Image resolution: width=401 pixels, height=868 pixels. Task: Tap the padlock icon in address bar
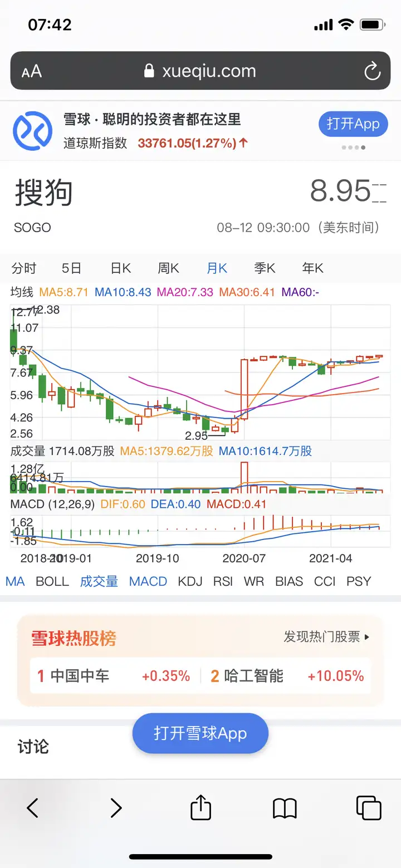(x=149, y=71)
